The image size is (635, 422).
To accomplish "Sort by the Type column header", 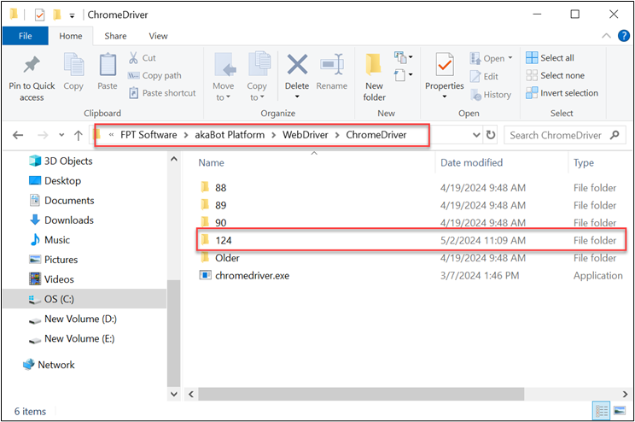I will pyautogui.click(x=584, y=163).
